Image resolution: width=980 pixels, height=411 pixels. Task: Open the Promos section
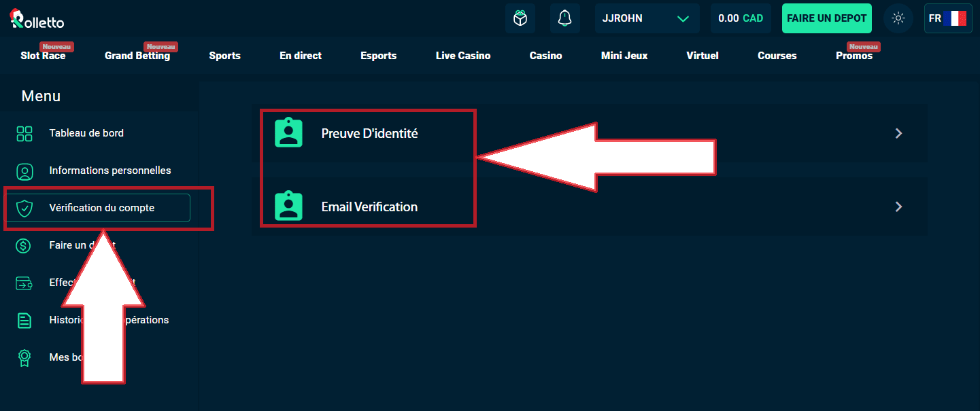(x=854, y=56)
